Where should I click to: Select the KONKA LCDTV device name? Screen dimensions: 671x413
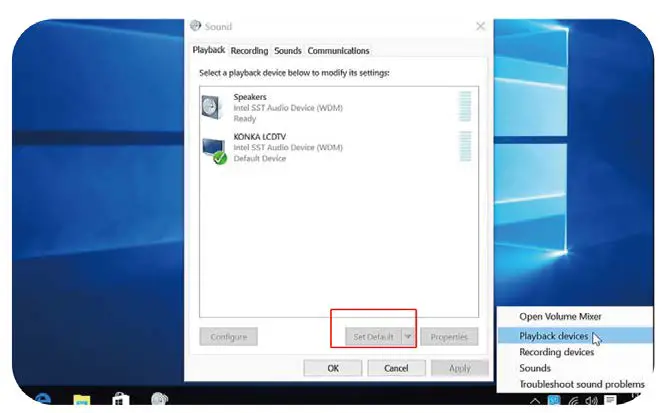tap(259, 137)
